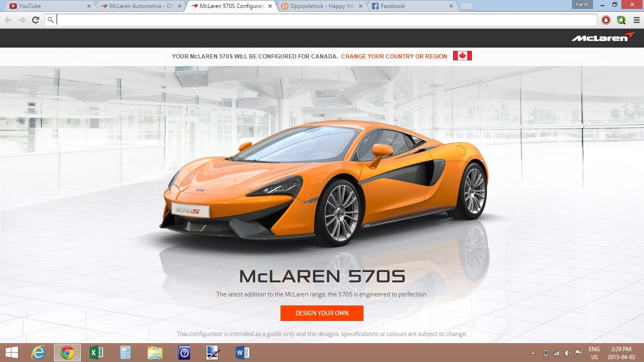
Task: Click the orange 570S car image
Action: coord(324,184)
